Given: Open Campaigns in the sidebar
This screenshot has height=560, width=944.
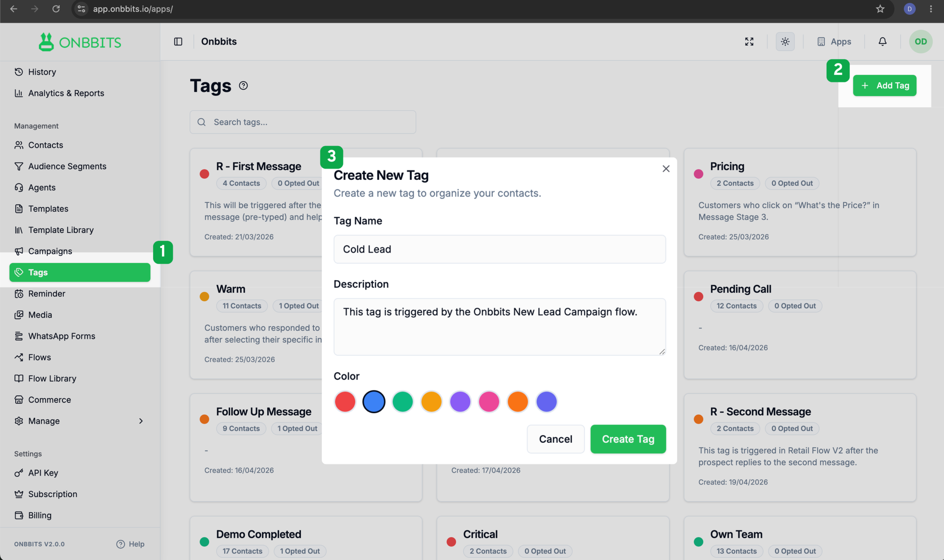Looking at the screenshot, I should point(80,251).
